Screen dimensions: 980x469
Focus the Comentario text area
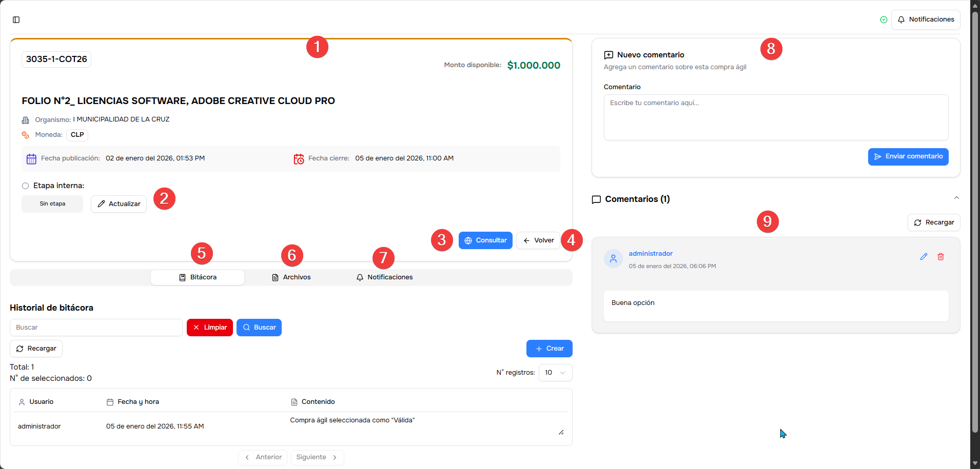775,117
